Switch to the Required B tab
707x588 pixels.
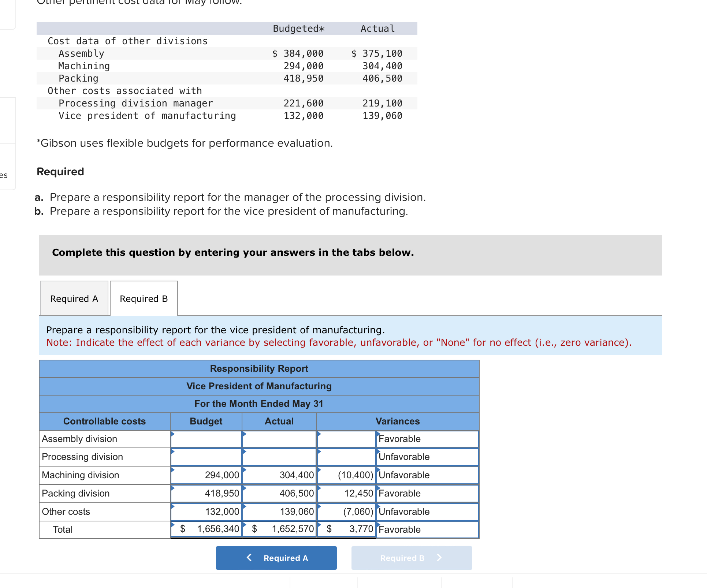[x=144, y=298]
